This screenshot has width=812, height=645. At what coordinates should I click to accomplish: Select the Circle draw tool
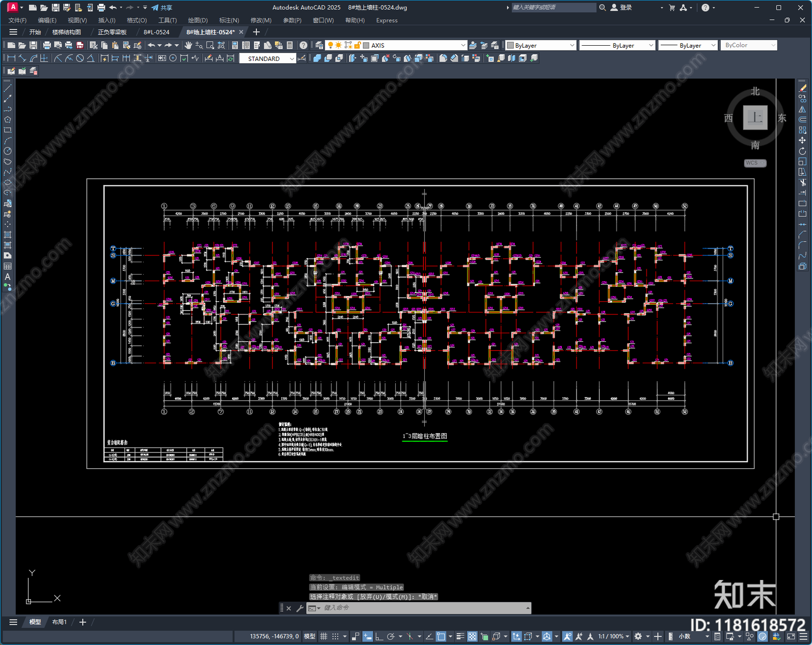[x=8, y=151]
